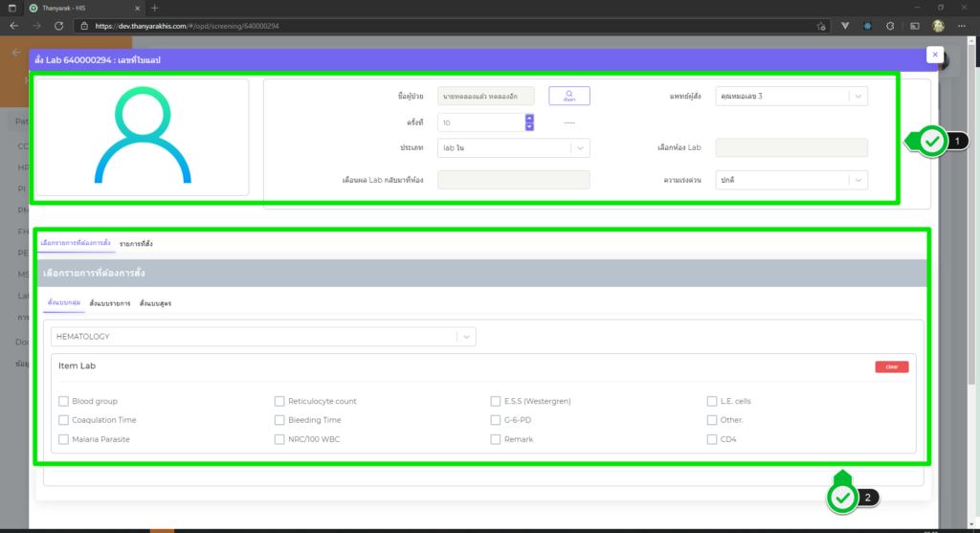
Task: Expand the urgency dropdown set to ปกติ
Action: tap(857, 180)
